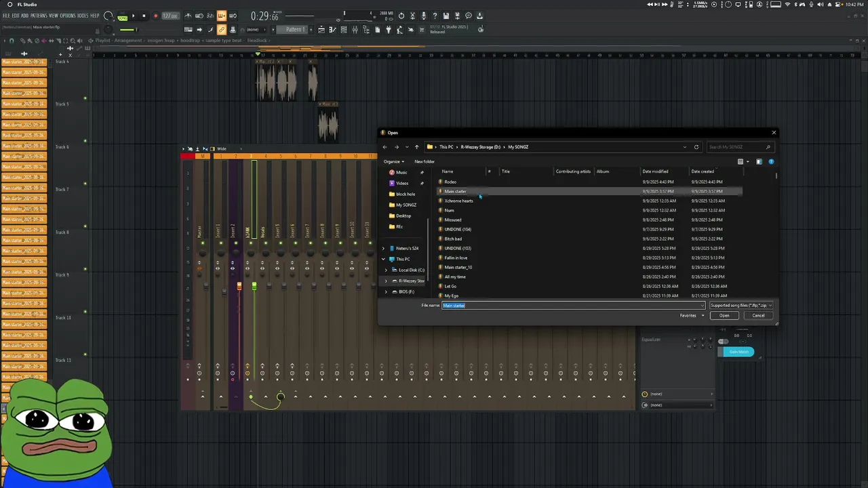This screenshot has height=488, width=868.
Task: Toggle the PAT/SONG mode switch
Action: coord(122,16)
